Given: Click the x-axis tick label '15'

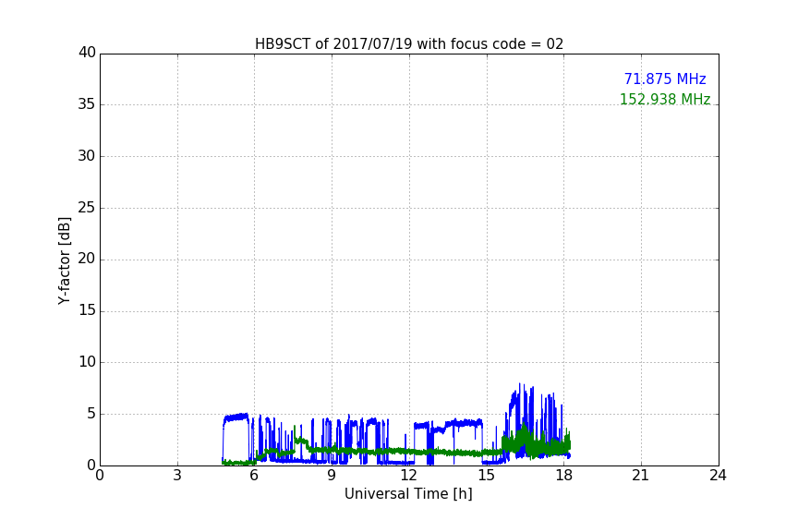Looking at the screenshot, I should click(486, 476).
